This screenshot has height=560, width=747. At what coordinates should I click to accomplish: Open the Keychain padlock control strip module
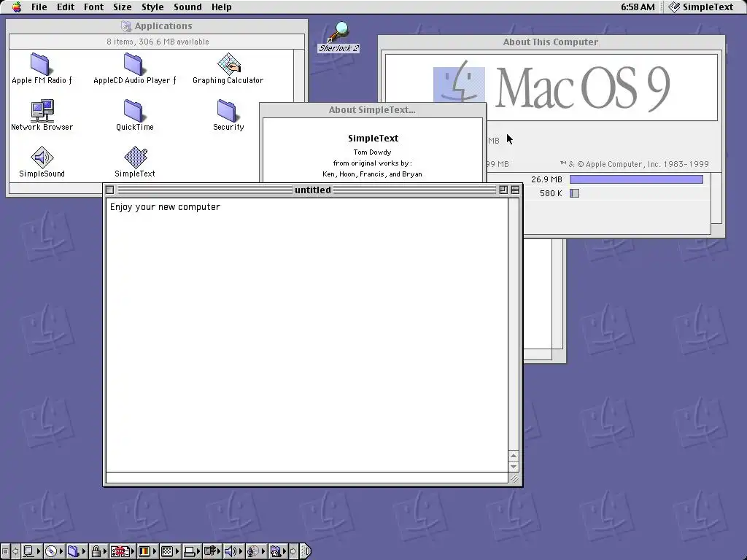point(98,551)
